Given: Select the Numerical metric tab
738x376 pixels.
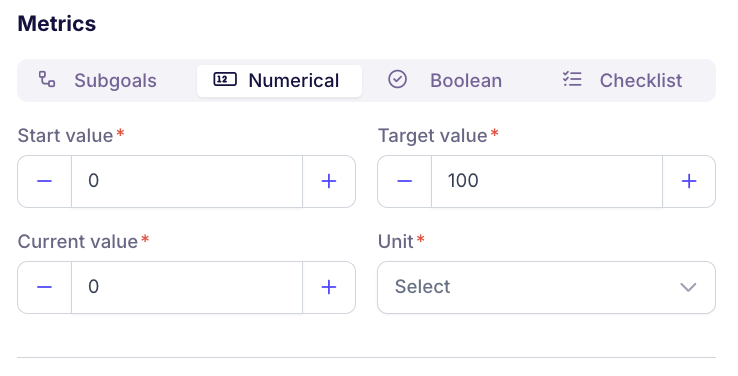Looking at the screenshot, I should 280,80.
